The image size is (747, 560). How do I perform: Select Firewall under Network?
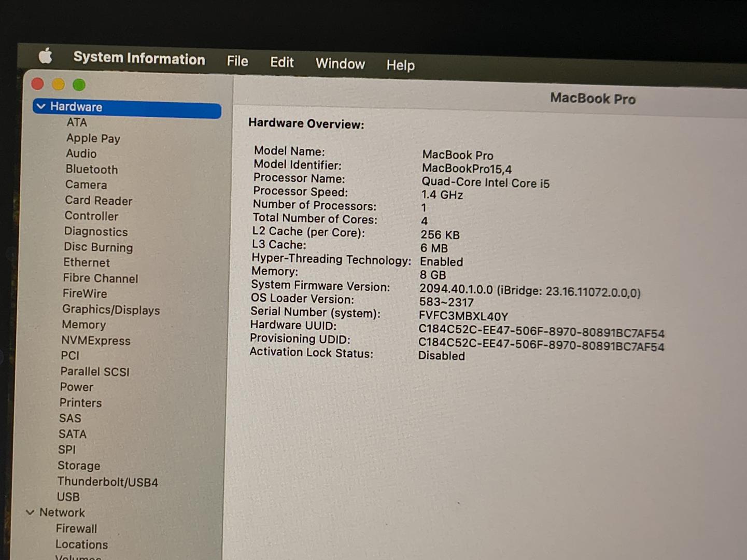pyautogui.click(x=76, y=528)
